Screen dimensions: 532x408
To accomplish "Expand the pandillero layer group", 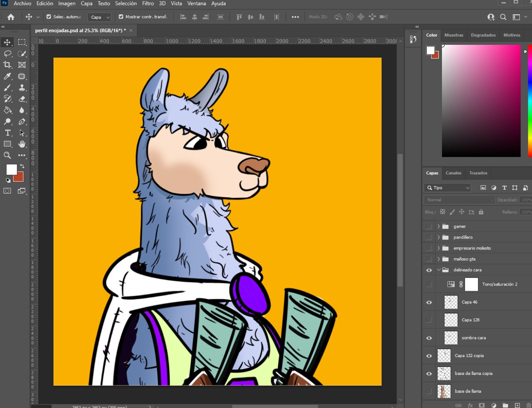I will pos(438,237).
